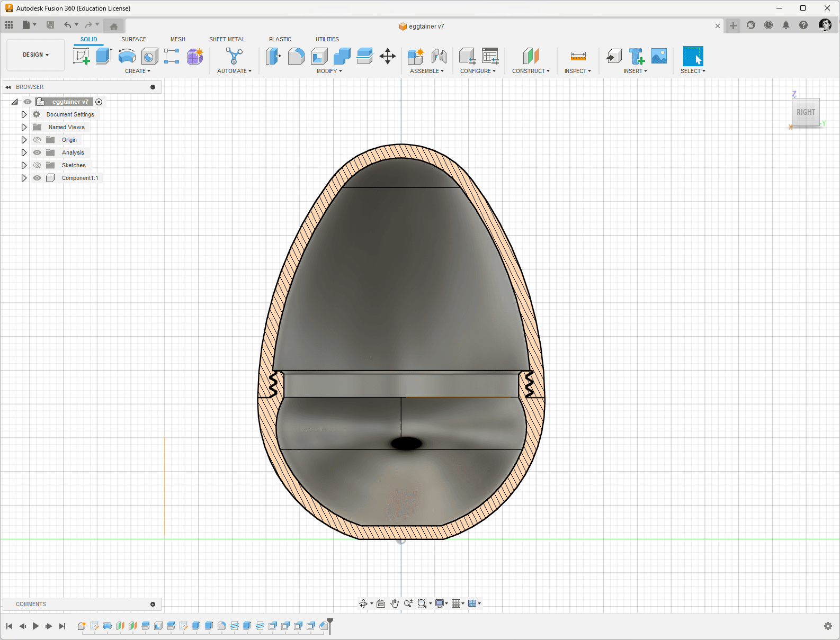Screen dimensions: 840x640
Task: Open the Help question mark
Action: (803, 25)
